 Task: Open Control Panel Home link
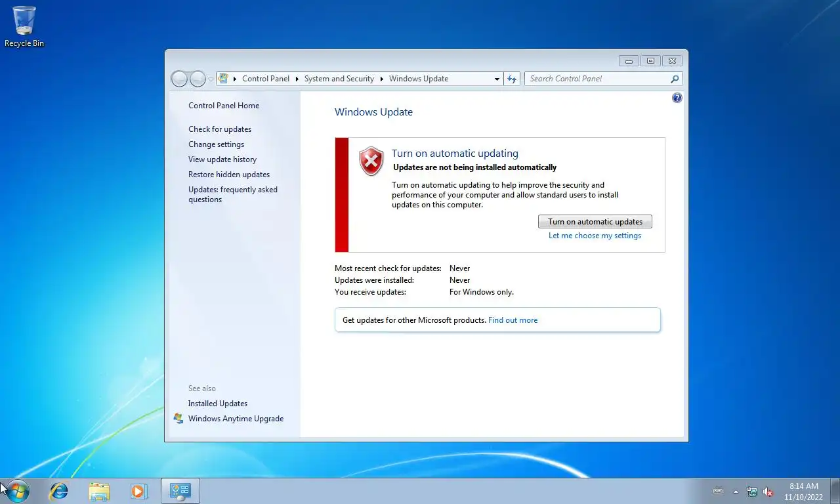pyautogui.click(x=224, y=106)
